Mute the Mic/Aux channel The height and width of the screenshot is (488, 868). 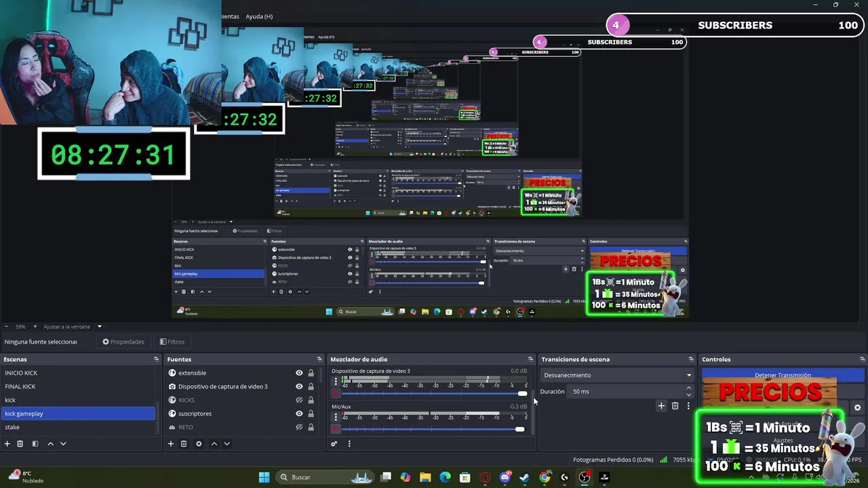pyautogui.click(x=335, y=429)
